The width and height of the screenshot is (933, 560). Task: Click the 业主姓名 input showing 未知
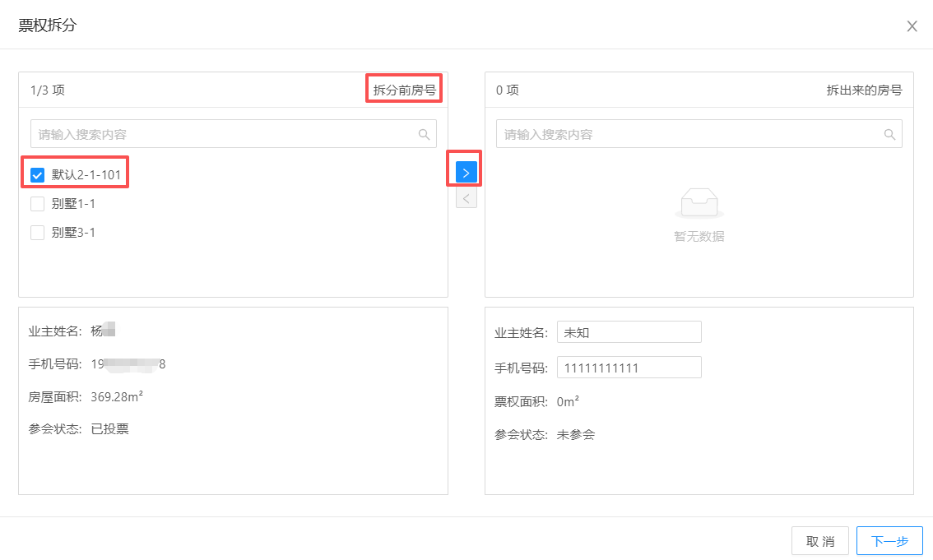[629, 332]
